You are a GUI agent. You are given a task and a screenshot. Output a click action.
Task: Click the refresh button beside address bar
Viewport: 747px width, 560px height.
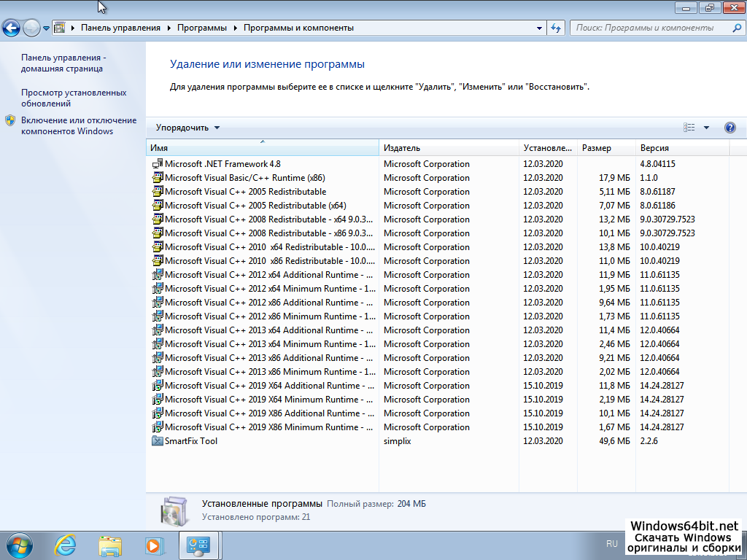point(556,28)
